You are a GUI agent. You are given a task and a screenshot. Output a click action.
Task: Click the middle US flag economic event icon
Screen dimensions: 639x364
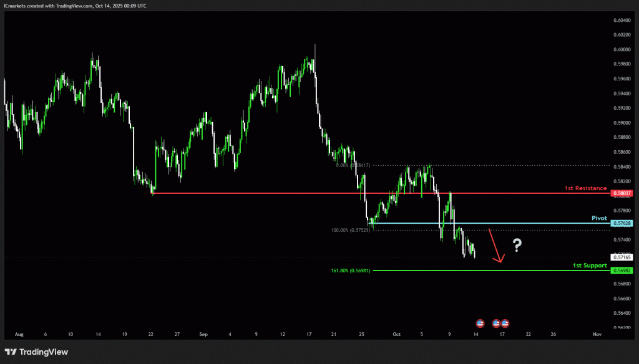[x=497, y=323]
